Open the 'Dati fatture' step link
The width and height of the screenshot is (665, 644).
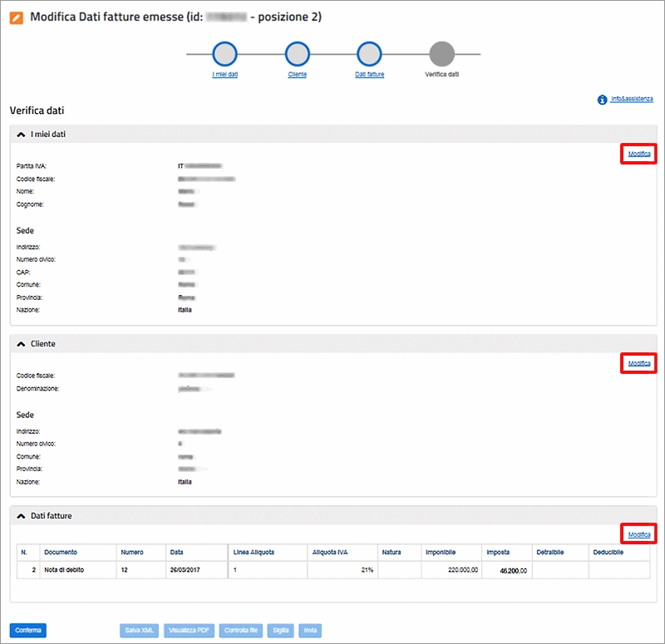369,75
